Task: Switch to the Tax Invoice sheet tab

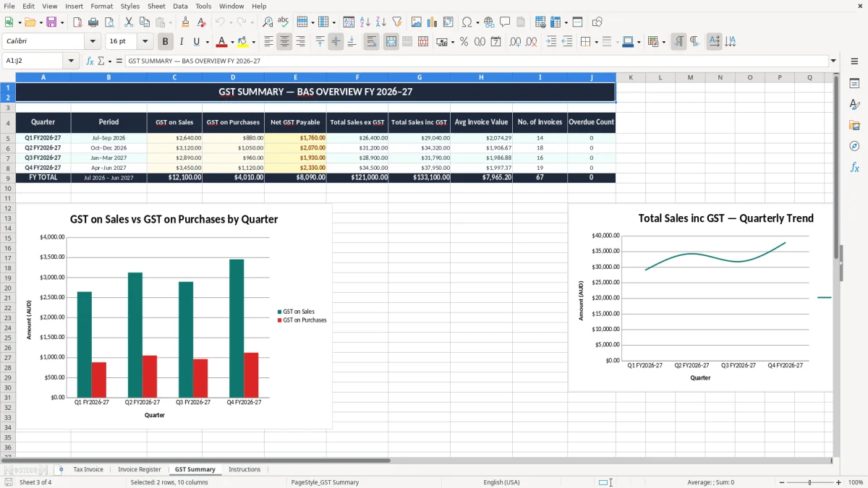Action: pyautogui.click(x=88, y=469)
